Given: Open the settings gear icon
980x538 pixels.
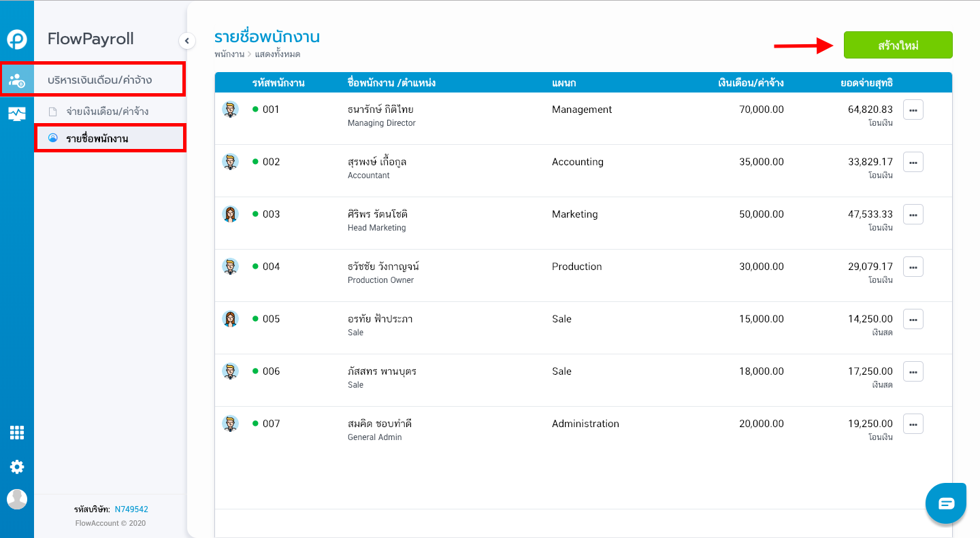Looking at the screenshot, I should point(17,467).
